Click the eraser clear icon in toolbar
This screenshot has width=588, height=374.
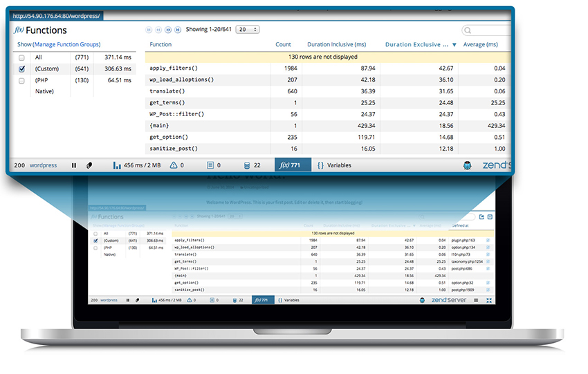(x=89, y=166)
